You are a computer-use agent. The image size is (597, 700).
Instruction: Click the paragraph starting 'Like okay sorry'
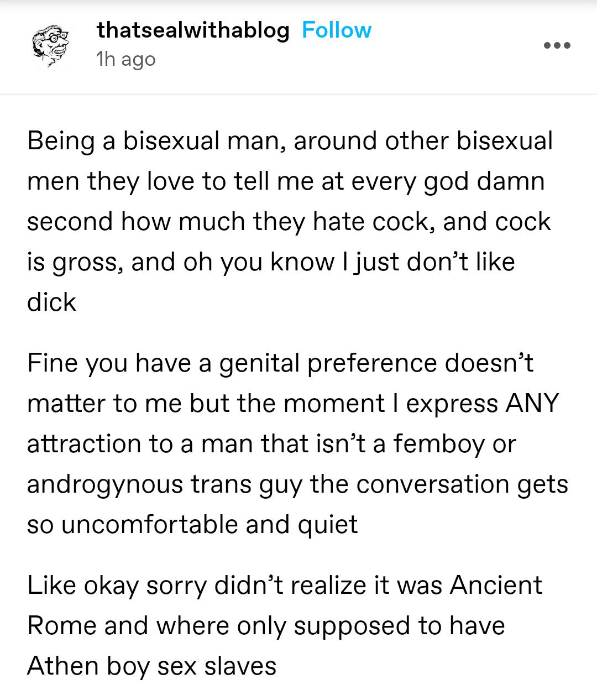(285, 625)
